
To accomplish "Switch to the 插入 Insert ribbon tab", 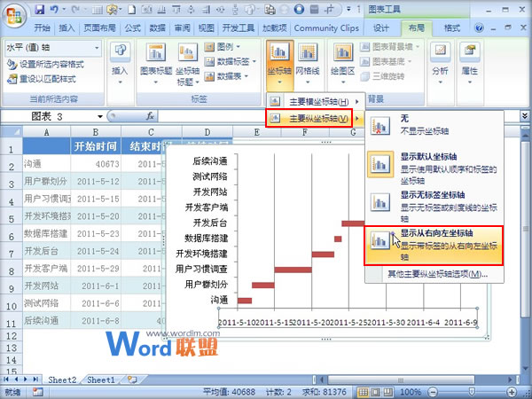I will 66,28.
